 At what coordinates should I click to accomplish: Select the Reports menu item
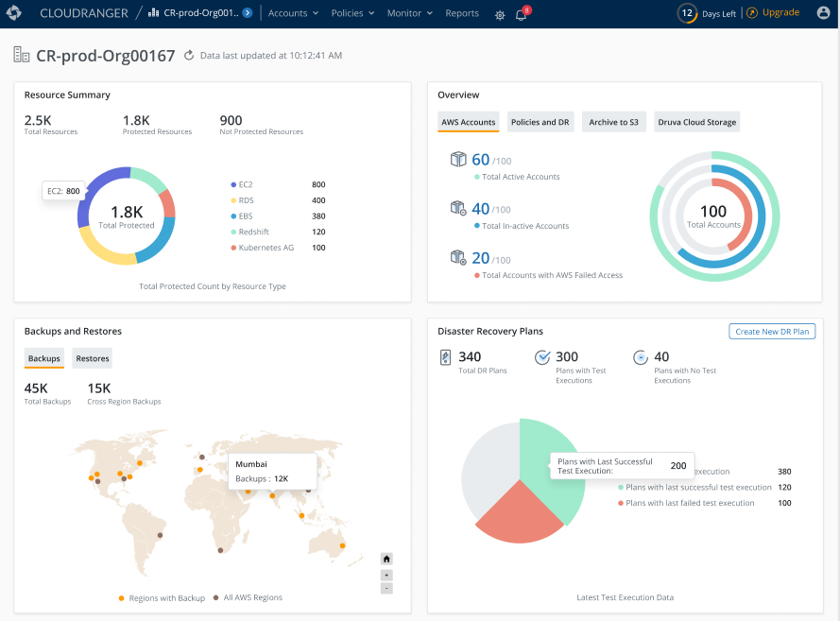pyautogui.click(x=462, y=13)
